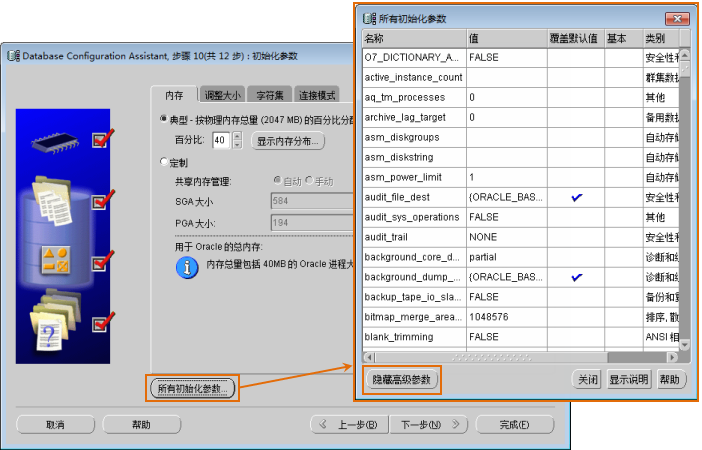
Task: Select the 典型 memory radio button
Action: coord(164,119)
